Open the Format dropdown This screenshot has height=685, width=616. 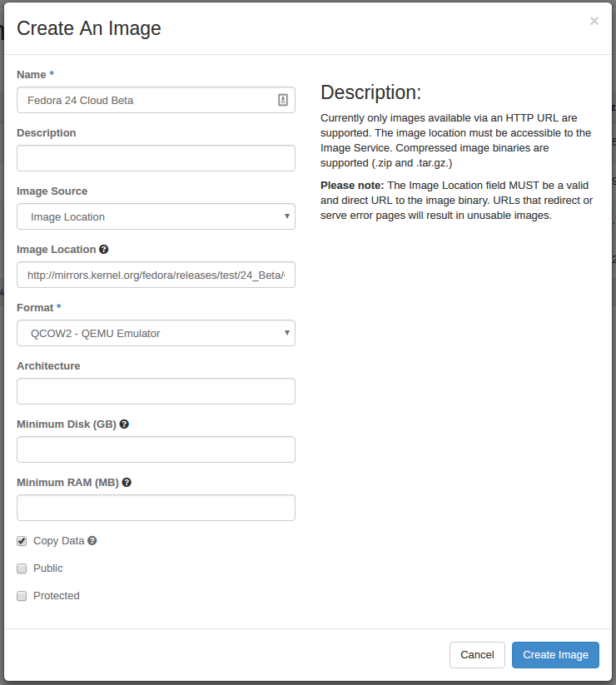click(x=156, y=333)
